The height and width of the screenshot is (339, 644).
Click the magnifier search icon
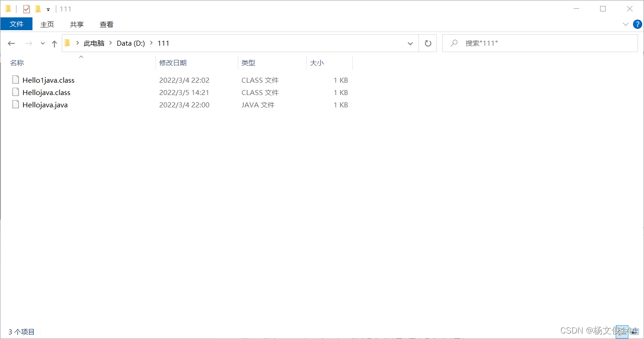tap(454, 43)
